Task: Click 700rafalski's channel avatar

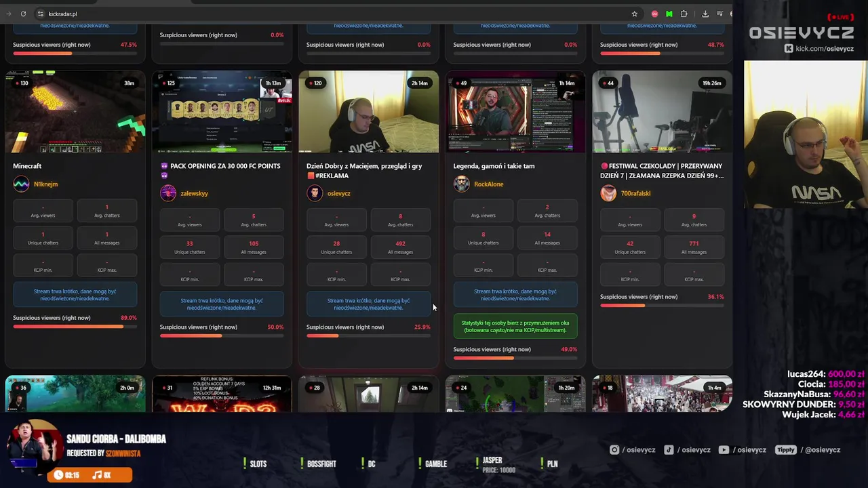Action: (608, 193)
